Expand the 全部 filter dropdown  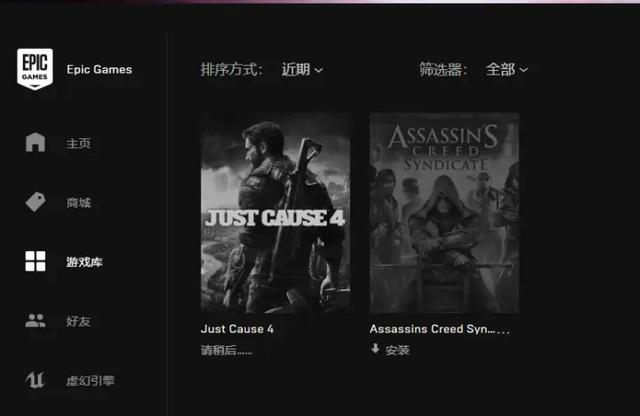pyautogui.click(x=507, y=70)
